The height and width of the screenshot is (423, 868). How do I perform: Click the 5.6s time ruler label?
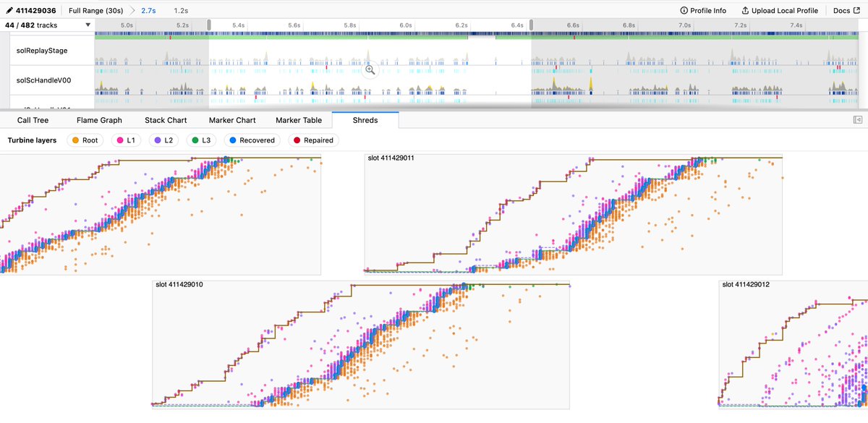[x=294, y=25]
